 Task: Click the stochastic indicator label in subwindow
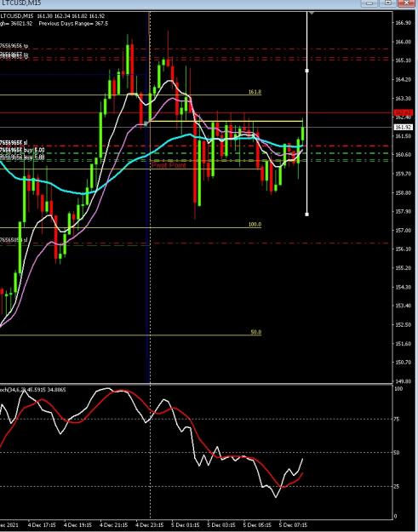[x=33, y=390]
